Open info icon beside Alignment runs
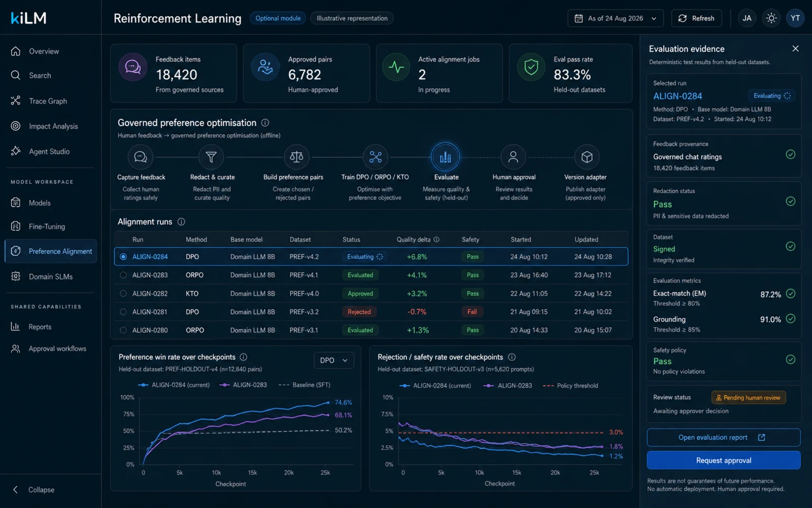Image resolution: width=812 pixels, height=508 pixels. (x=181, y=221)
